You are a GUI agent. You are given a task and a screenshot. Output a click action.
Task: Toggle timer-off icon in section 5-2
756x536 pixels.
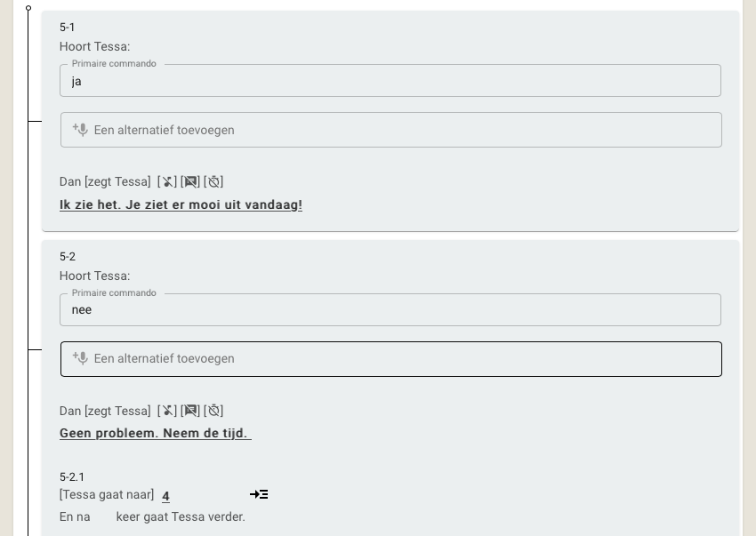[213, 411]
